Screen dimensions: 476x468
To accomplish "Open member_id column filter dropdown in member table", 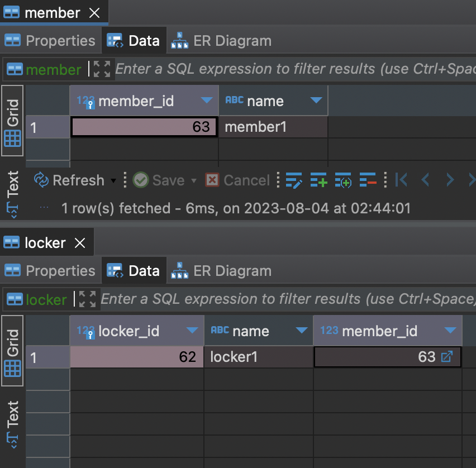I will coord(207,100).
